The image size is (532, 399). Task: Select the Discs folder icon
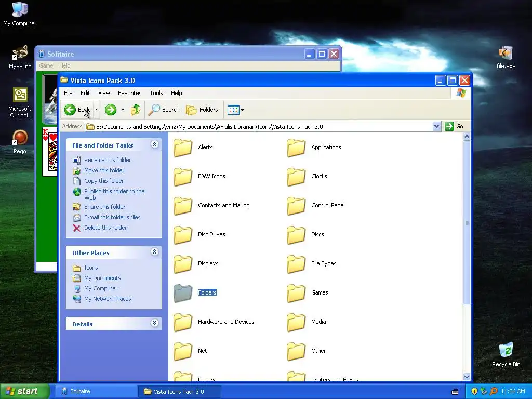pyautogui.click(x=297, y=235)
